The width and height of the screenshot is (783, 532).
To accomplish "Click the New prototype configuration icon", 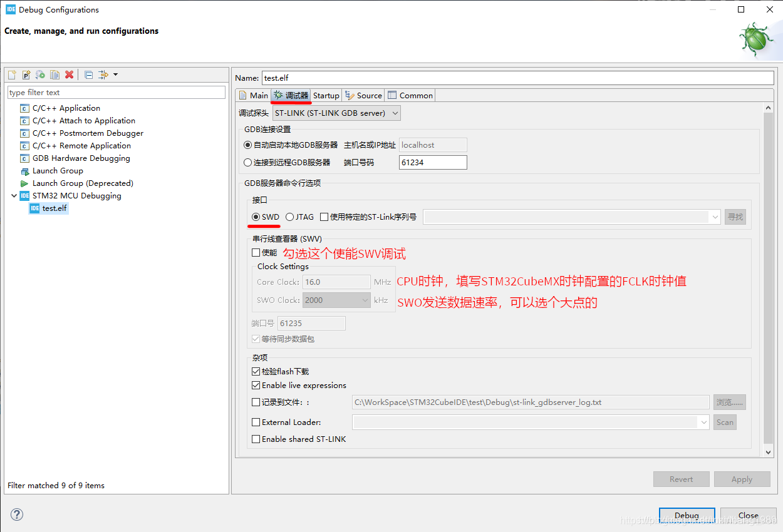I will 26,74.
